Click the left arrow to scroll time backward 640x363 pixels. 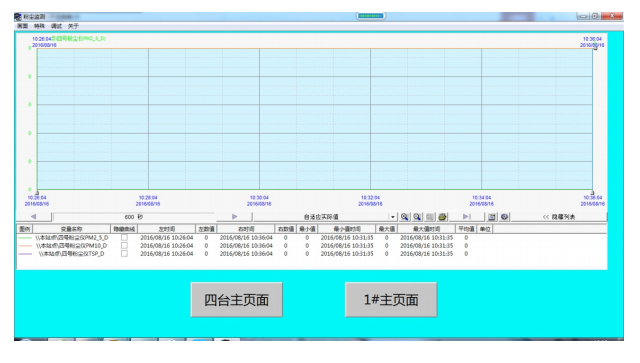pyautogui.click(x=33, y=217)
